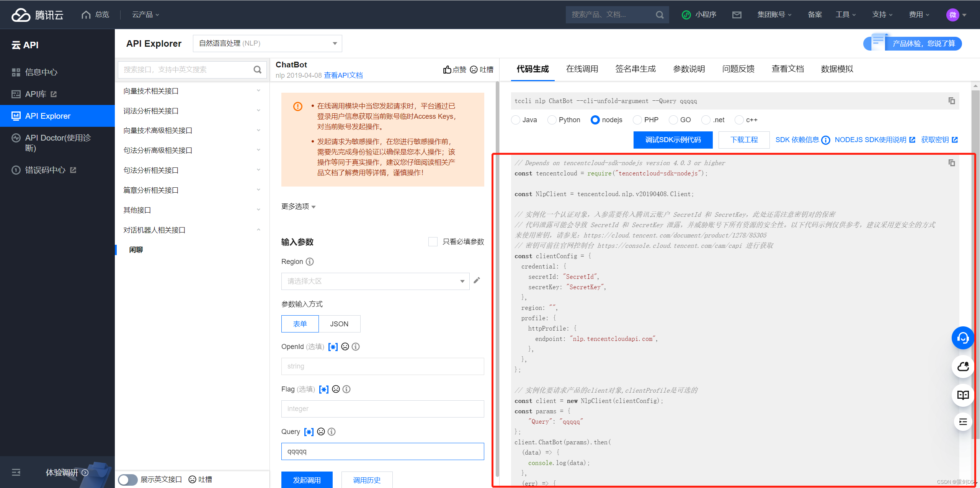Click the 点赞 thumbs-up icon
Viewport: 980px width, 488px height.
point(447,69)
